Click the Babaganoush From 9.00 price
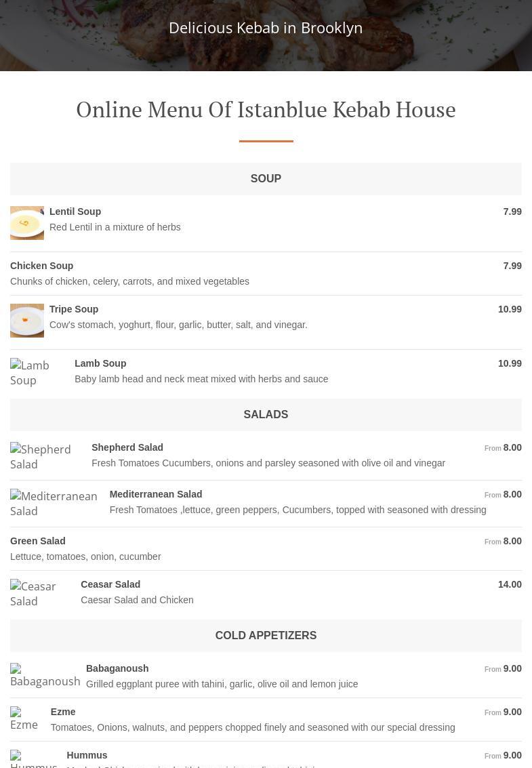Image resolution: width=532 pixels, height=768 pixels. pos(504,668)
